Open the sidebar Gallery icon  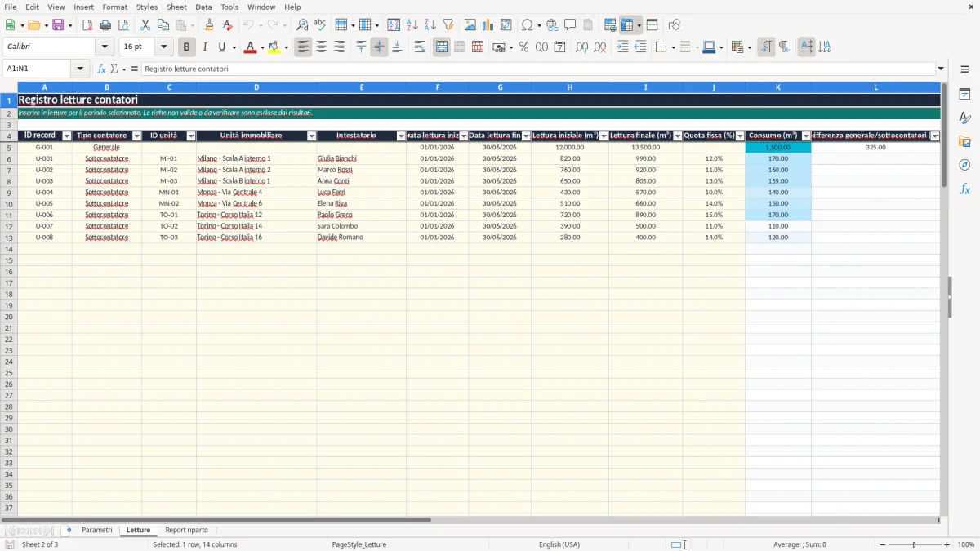(x=964, y=141)
